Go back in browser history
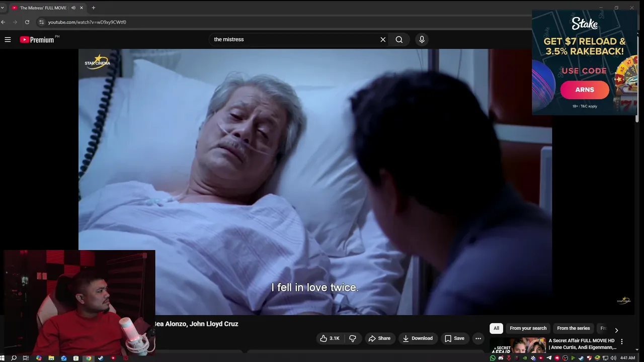 click(3, 22)
